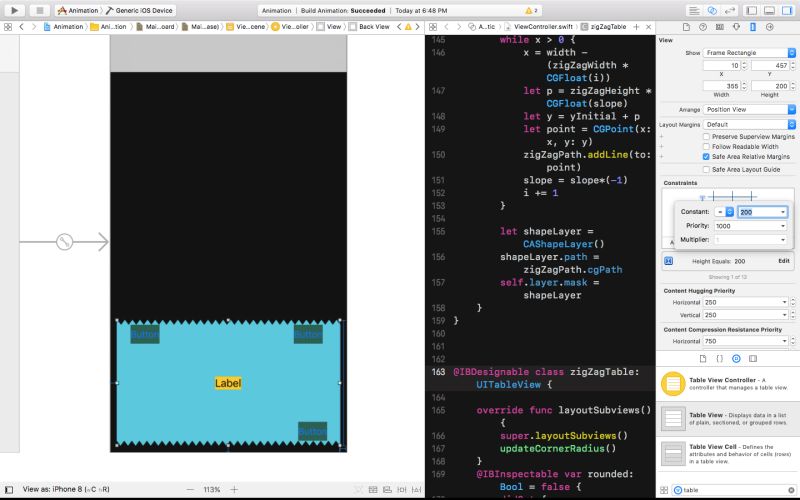Toggle the debug area panel
The height and width of the screenshot is (500, 800).
769,10
